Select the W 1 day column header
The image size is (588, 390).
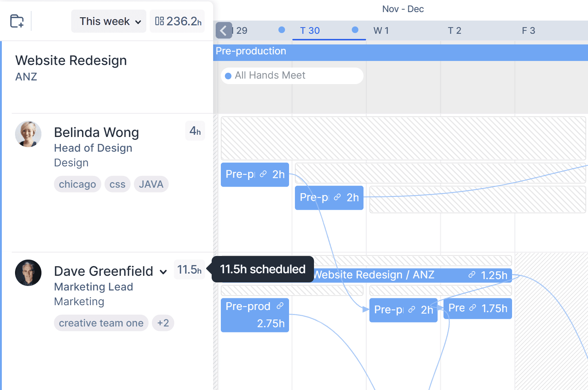tap(381, 30)
